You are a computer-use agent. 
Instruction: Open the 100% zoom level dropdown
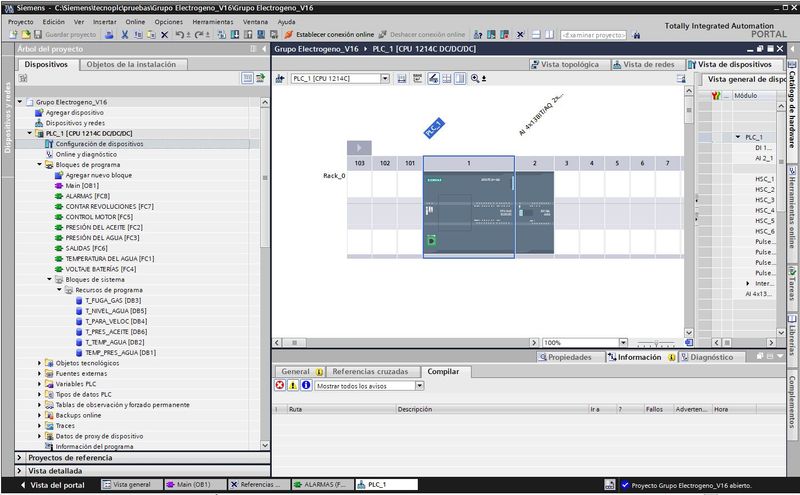(x=623, y=342)
